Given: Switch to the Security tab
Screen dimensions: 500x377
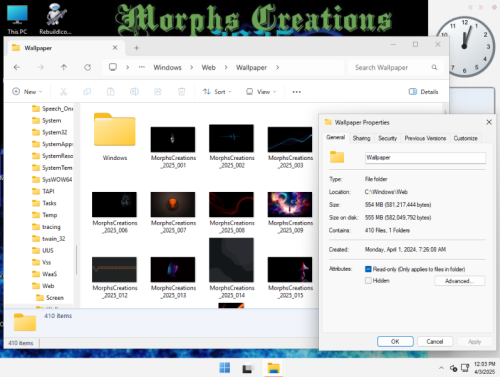Looking at the screenshot, I should (x=387, y=138).
